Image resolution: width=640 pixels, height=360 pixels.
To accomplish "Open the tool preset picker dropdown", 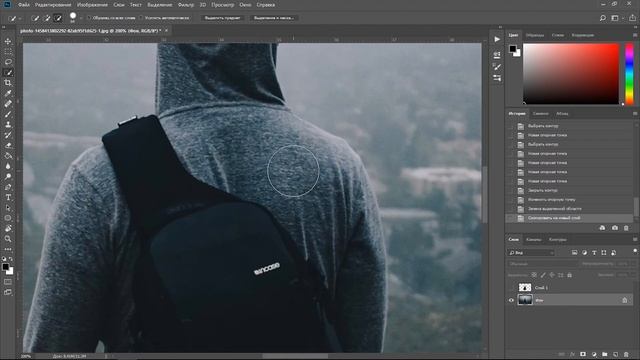I will tap(20, 18).
